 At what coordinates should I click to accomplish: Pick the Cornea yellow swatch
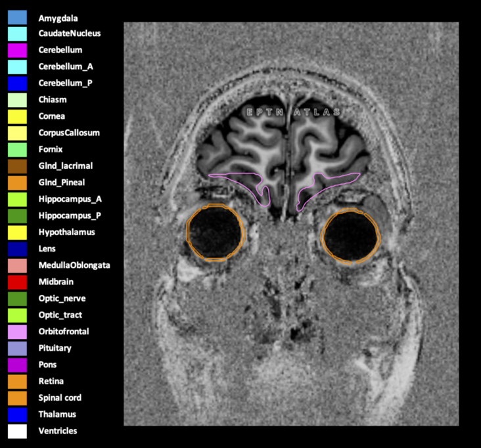pyautogui.click(x=17, y=117)
